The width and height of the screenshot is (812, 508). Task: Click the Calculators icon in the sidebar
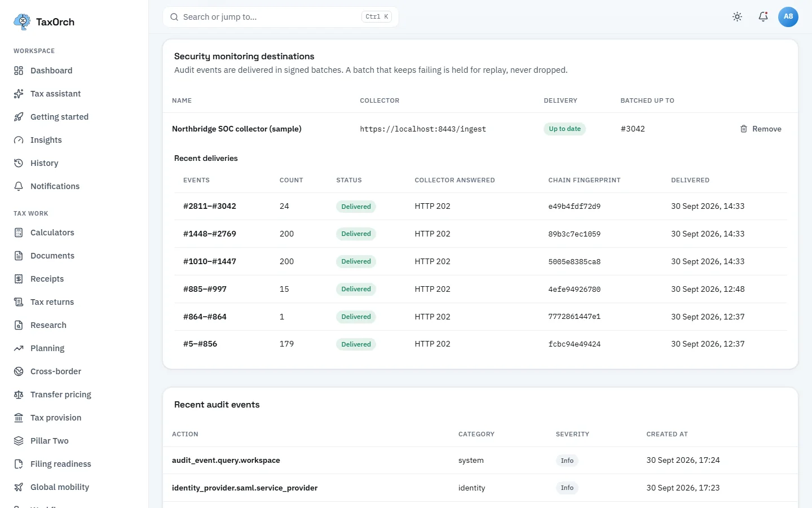[x=19, y=233]
